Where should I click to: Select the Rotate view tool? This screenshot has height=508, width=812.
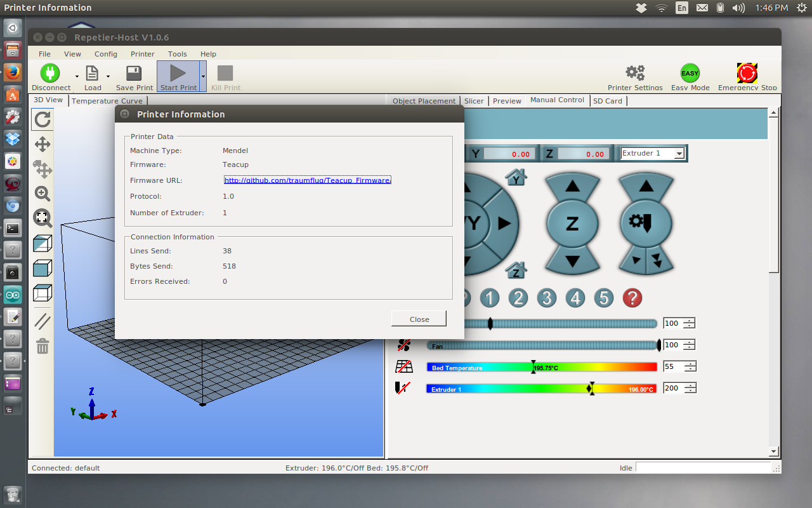[x=43, y=119]
